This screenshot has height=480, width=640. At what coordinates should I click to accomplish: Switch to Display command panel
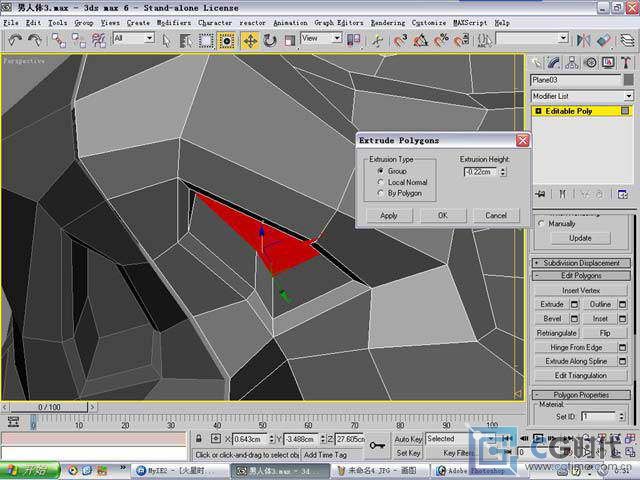coord(608,62)
